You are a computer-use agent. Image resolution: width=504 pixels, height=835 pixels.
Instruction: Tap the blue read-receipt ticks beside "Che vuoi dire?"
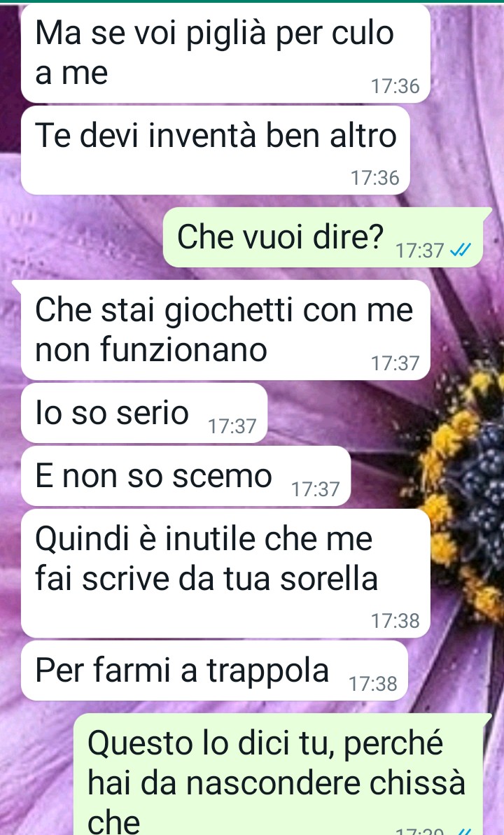(461, 251)
